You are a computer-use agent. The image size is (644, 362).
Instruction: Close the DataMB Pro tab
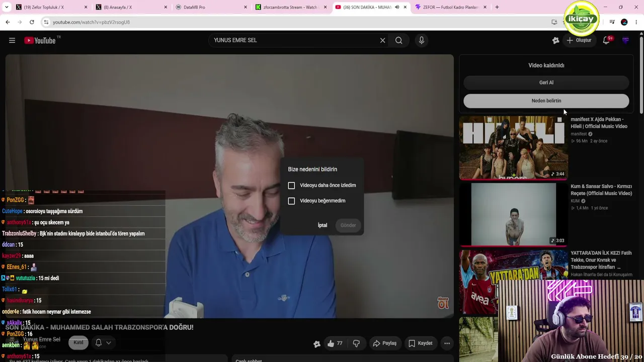246,8
